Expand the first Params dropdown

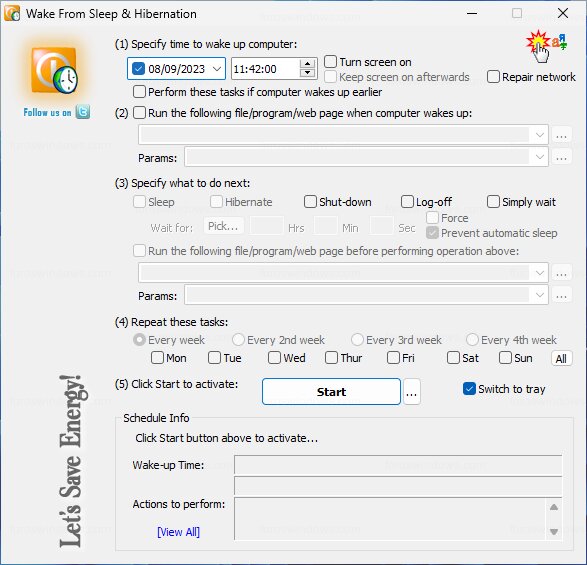[x=539, y=157]
